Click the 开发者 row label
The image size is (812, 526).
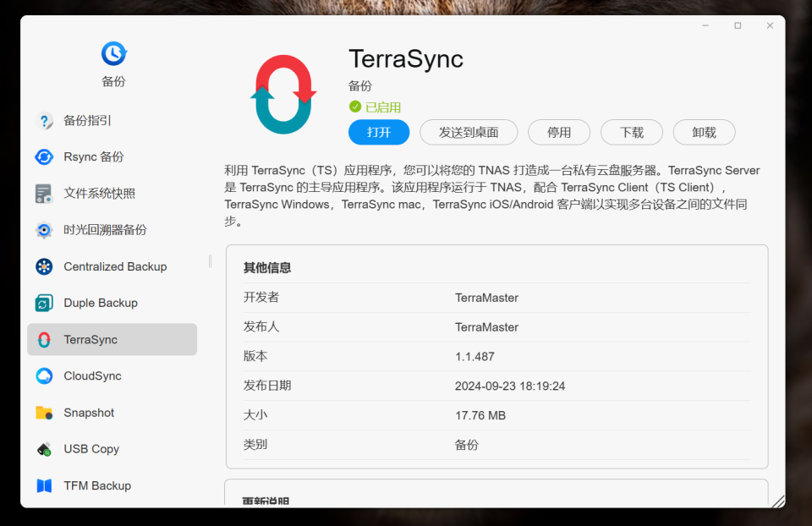coord(261,297)
